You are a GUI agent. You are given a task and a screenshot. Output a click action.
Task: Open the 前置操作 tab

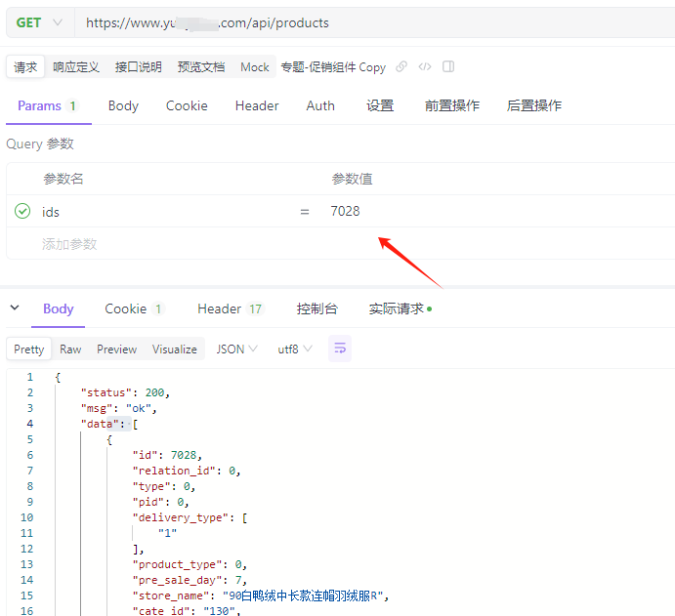pos(452,105)
